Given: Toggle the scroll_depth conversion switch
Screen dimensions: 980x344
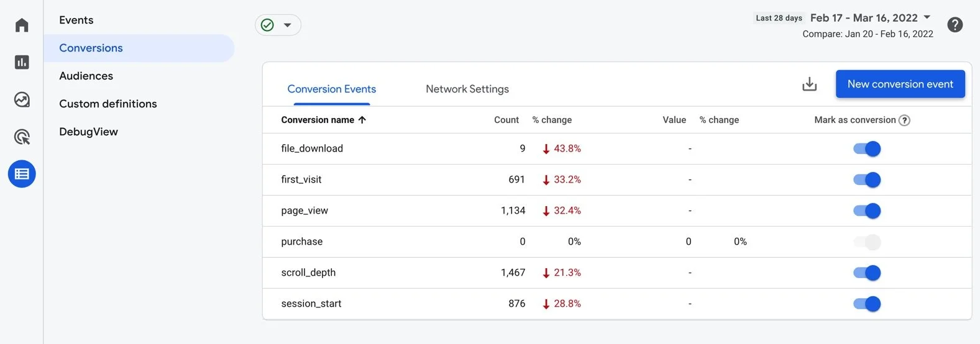Looking at the screenshot, I should tap(868, 273).
